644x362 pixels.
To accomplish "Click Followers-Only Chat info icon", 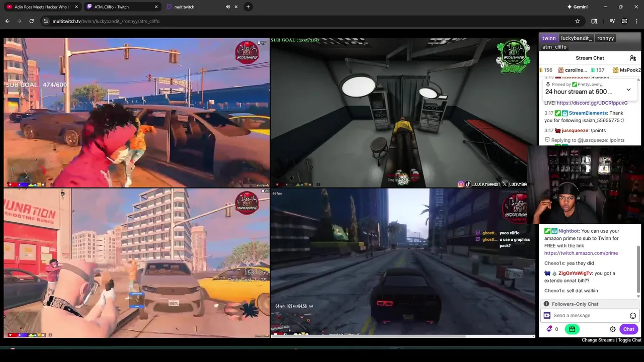I will (x=546, y=304).
